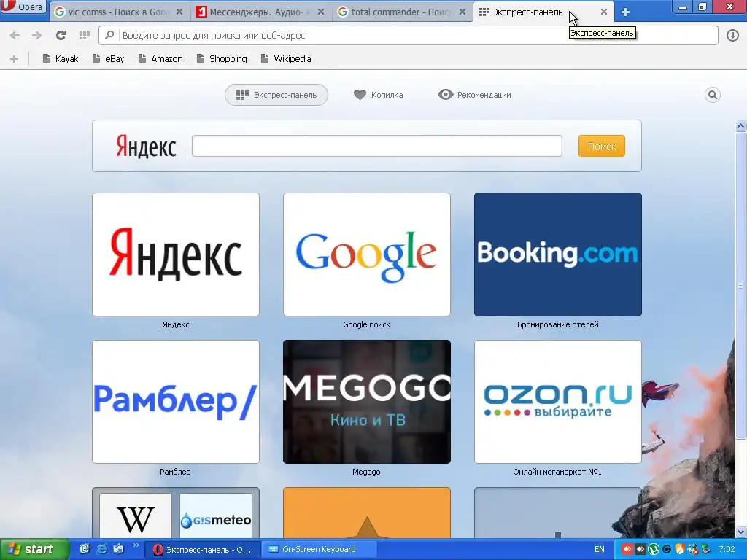Open the Gismeteo thumbnail in folder tile

point(216,516)
